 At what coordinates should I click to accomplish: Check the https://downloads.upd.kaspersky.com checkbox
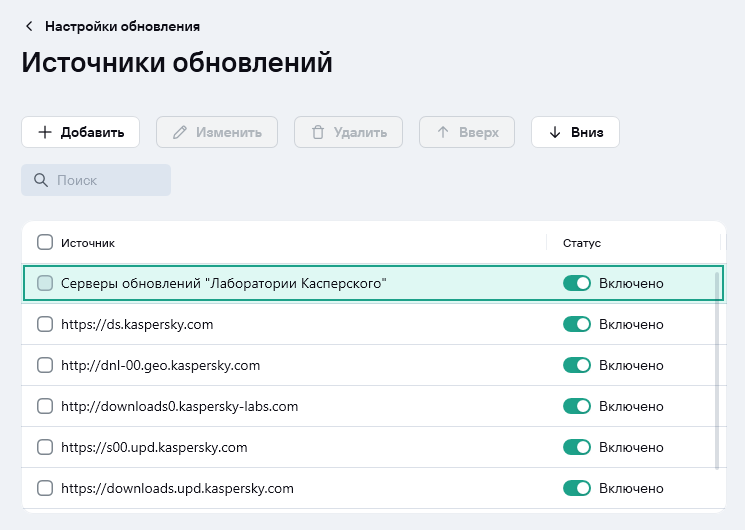click(x=45, y=488)
